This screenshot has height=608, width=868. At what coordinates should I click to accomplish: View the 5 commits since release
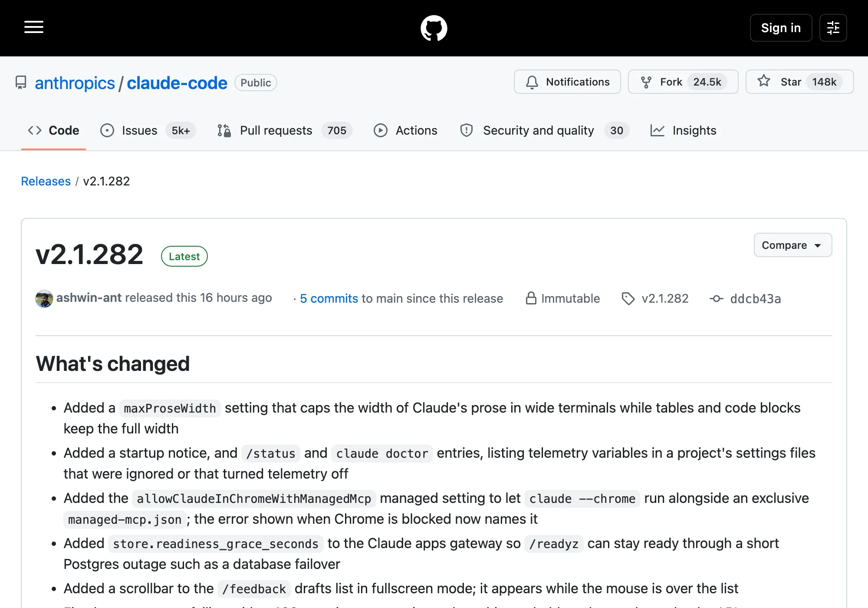click(329, 298)
